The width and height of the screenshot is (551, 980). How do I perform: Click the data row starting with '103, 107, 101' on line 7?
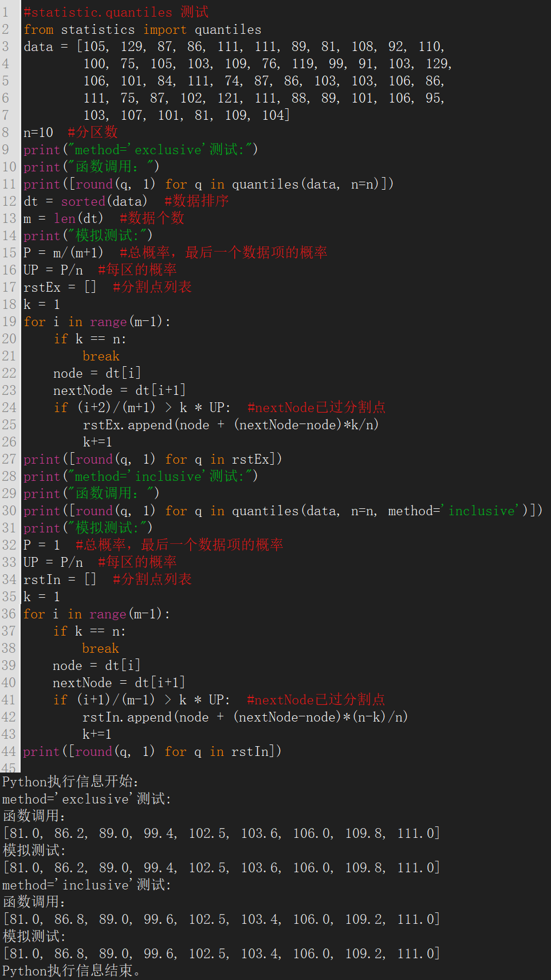pos(187,115)
